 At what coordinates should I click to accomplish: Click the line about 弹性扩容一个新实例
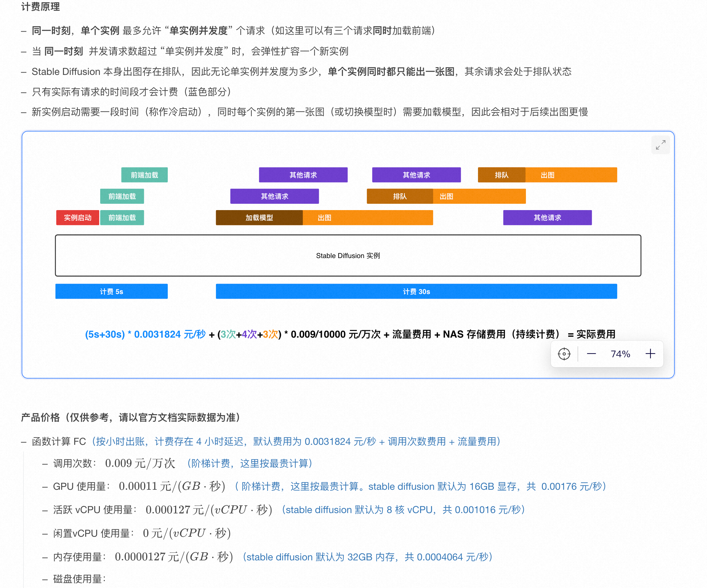190,51
